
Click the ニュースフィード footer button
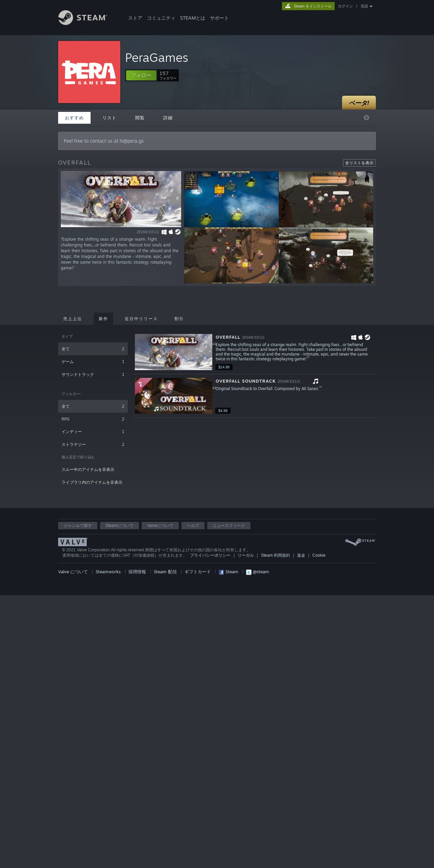pyautogui.click(x=229, y=526)
